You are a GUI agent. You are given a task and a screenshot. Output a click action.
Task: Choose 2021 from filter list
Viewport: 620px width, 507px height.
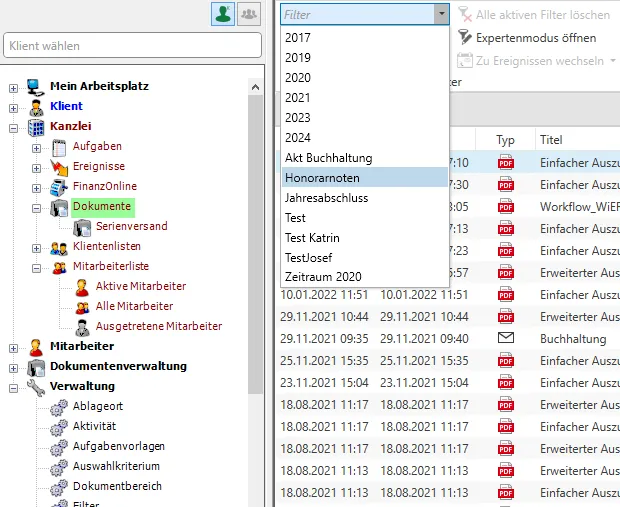(365, 98)
